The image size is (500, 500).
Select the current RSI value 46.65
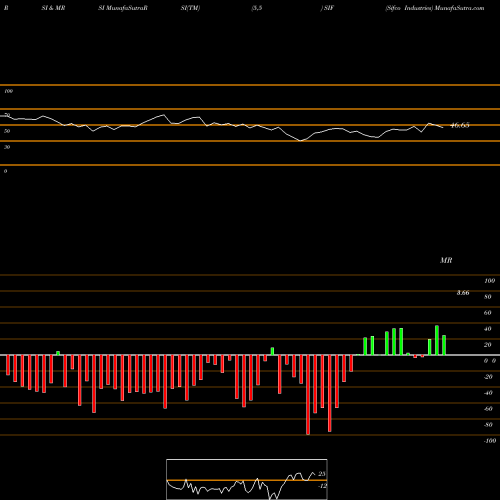click(460, 125)
